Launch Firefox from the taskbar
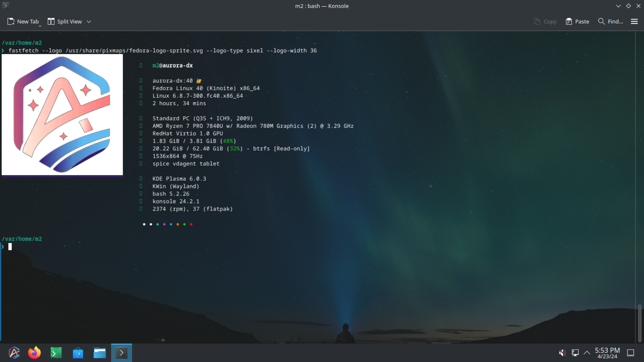 [x=34, y=353]
